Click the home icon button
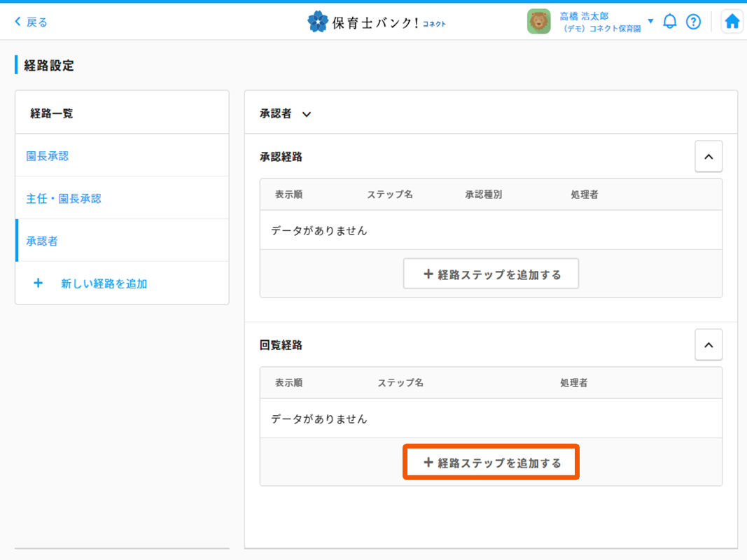The width and height of the screenshot is (747, 560). pos(732,22)
